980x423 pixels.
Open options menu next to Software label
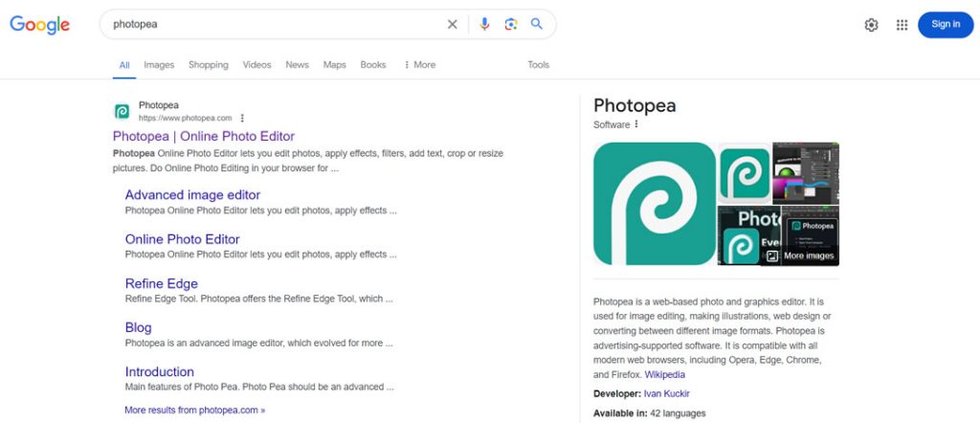(636, 124)
